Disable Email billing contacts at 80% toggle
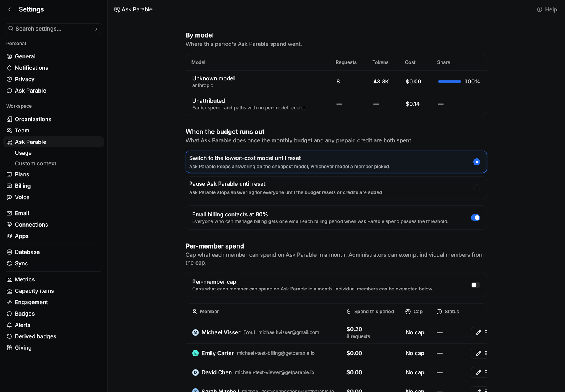The image size is (565, 392). click(x=476, y=218)
